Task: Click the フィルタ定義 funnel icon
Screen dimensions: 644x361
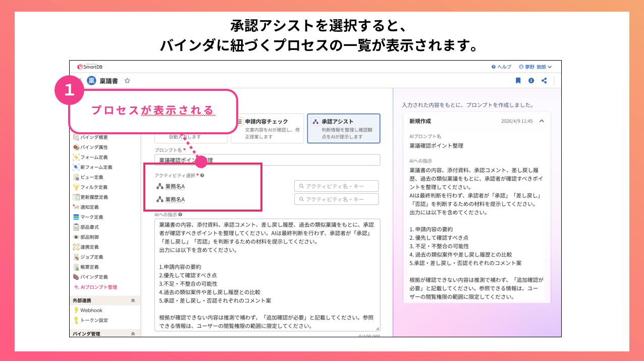Action: click(x=76, y=187)
